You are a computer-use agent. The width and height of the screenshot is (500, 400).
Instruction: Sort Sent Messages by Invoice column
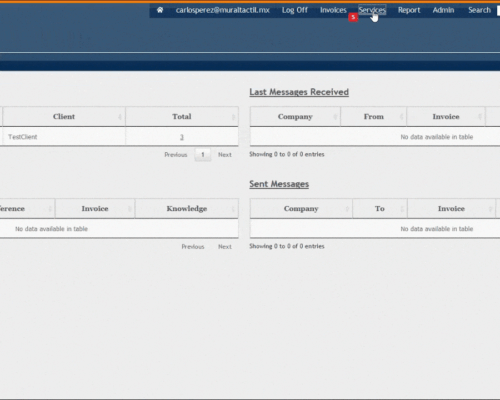(451, 209)
